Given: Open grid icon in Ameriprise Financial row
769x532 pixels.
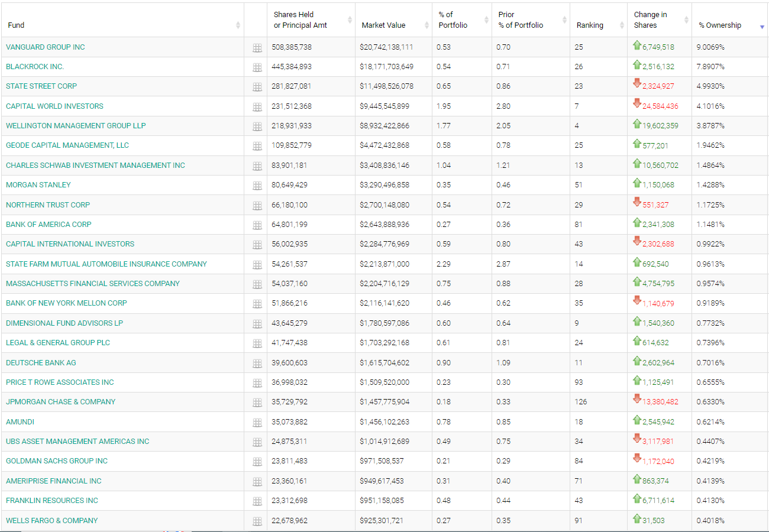Looking at the screenshot, I should click(257, 482).
